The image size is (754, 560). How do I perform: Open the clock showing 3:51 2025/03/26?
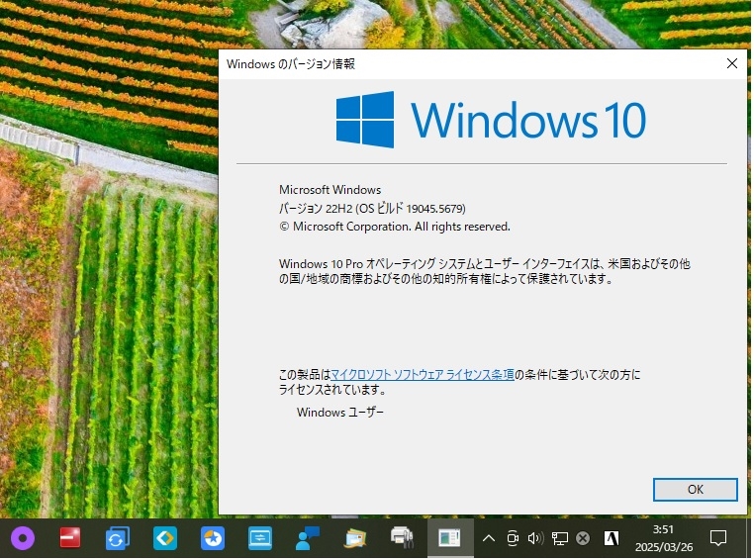coord(664,538)
